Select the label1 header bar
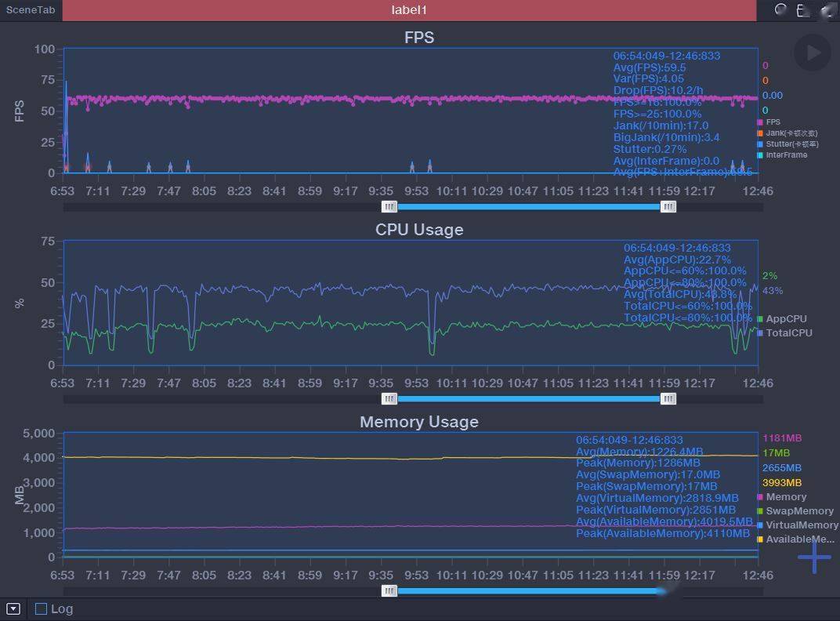 [409, 10]
